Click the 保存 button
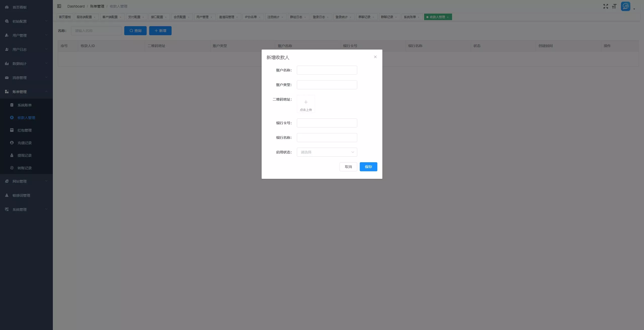The width and height of the screenshot is (644, 330). coord(368,167)
